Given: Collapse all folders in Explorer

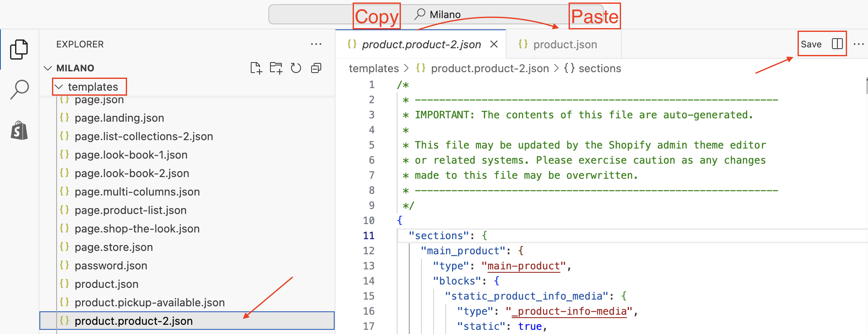Looking at the screenshot, I should [316, 68].
